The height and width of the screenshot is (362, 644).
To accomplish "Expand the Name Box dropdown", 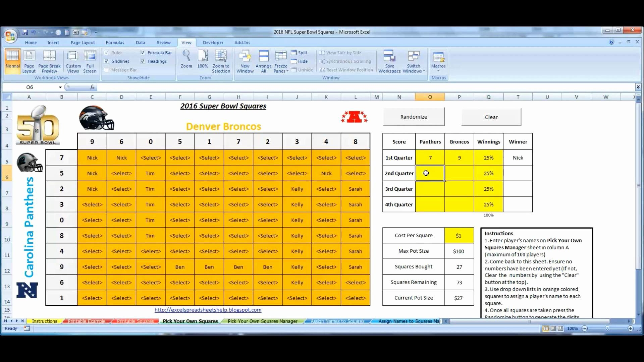I will point(60,87).
